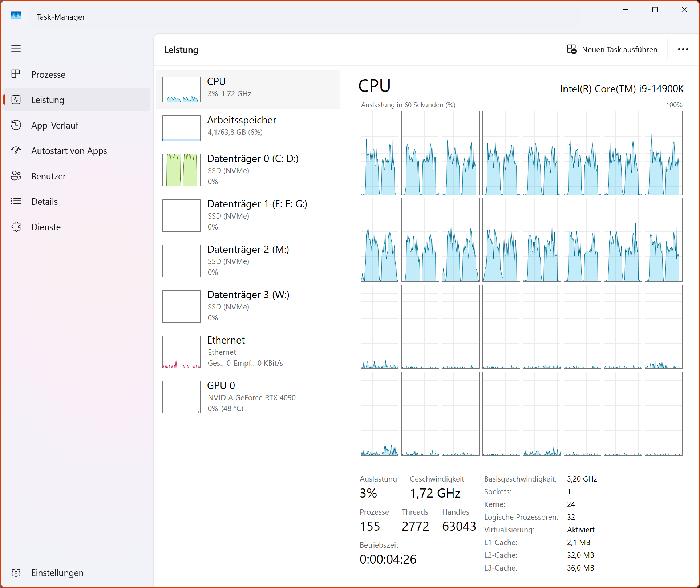Toggle the hamburger navigation menu

pos(16,49)
